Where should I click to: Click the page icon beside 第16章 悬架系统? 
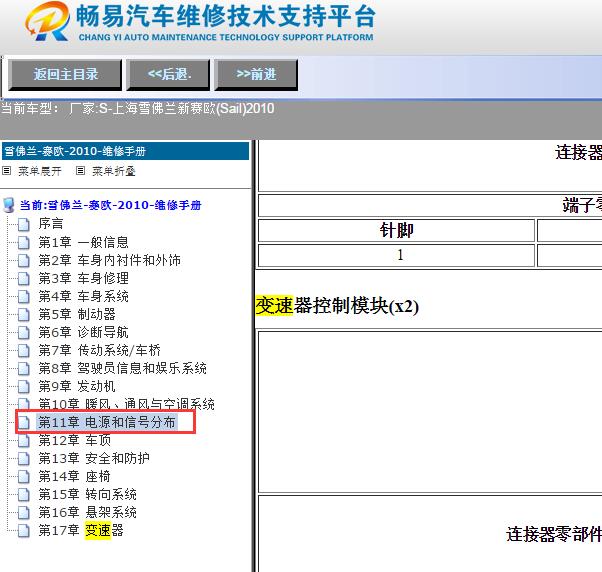click(24, 512)
